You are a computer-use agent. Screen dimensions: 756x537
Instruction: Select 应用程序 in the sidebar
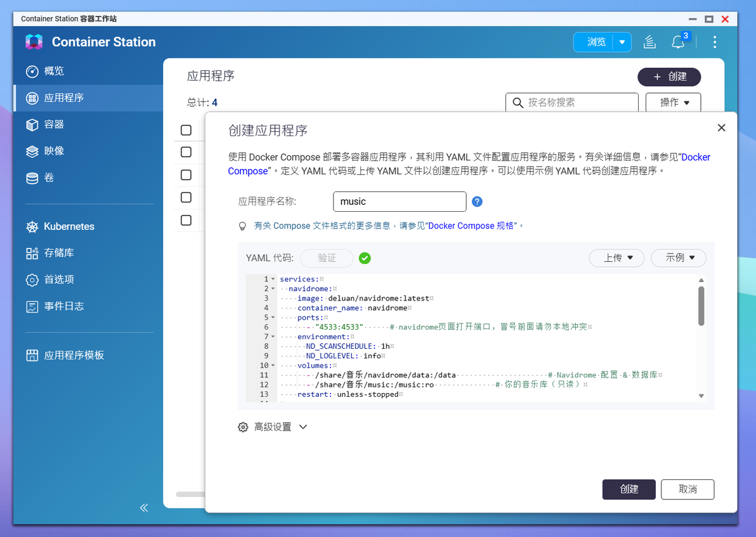click(88, 98)
